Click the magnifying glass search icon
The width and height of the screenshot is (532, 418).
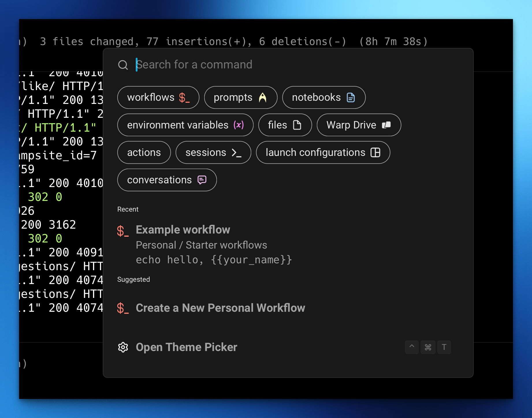pos(123,65)
